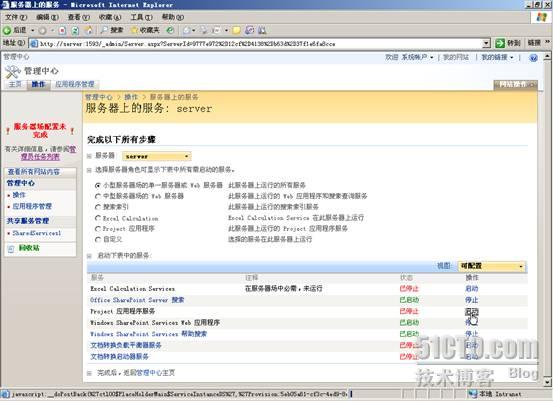
Task: Click the 管理中心 tools logo icon
Action: pyautogui.click(x=13, y=72)
